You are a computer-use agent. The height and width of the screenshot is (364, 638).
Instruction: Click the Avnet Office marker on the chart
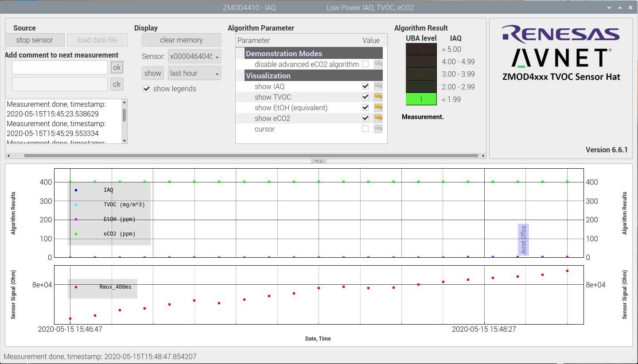pyautogui.click(x=523, y=240)
